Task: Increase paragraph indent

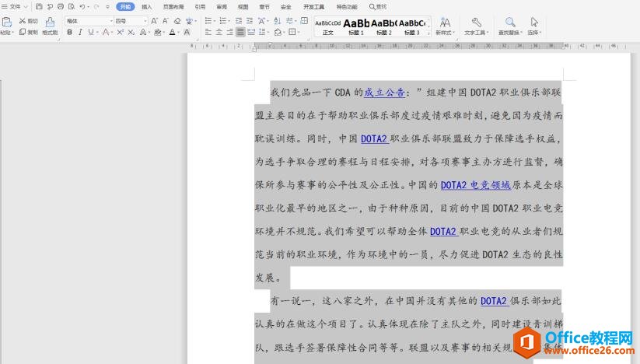Action: point(250,21)
